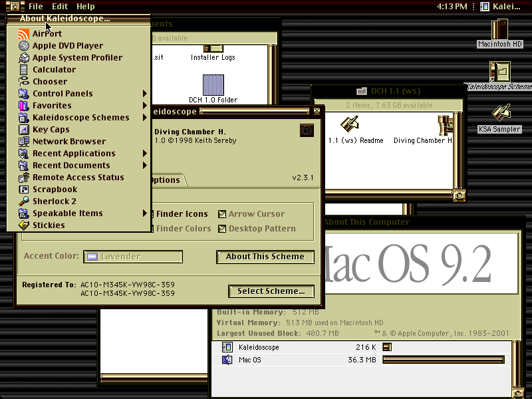Screen dimensions: 532x399
Task: Click the Recent Documents folder icon
Action: click(24, 165)
